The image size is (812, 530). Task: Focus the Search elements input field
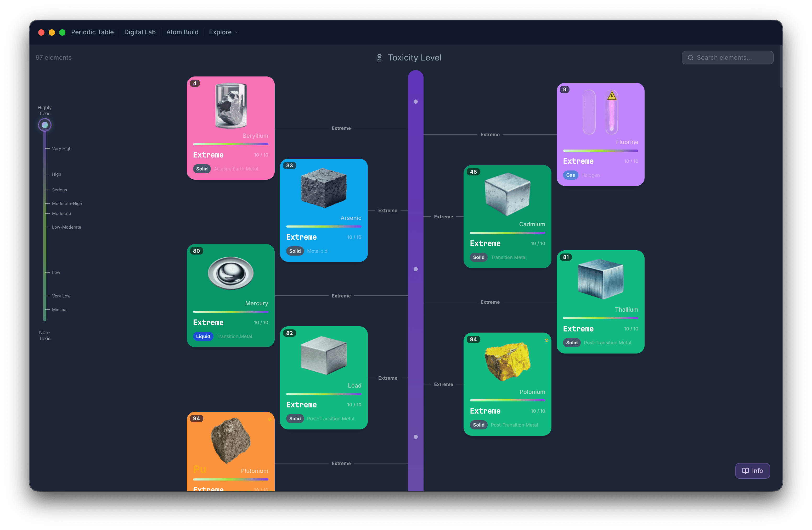[x=728, y=58]
